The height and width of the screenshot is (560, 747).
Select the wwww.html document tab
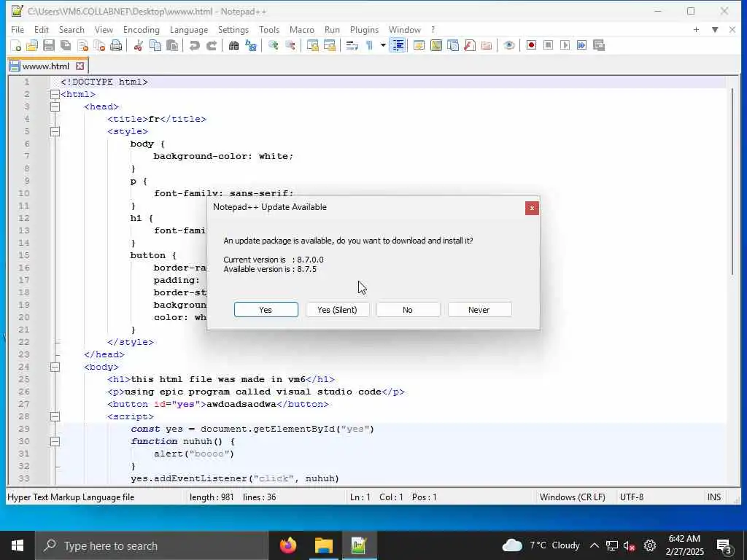[x=47, y=66]
